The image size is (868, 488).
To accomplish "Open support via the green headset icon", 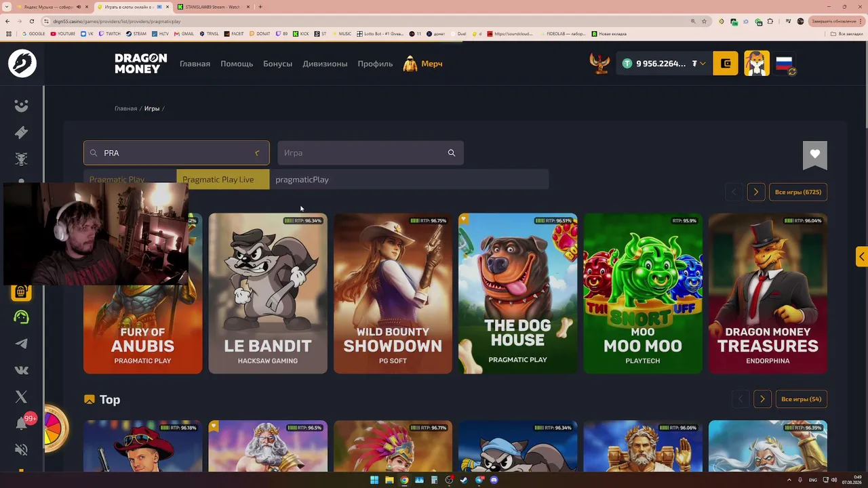I will [22, 317].
